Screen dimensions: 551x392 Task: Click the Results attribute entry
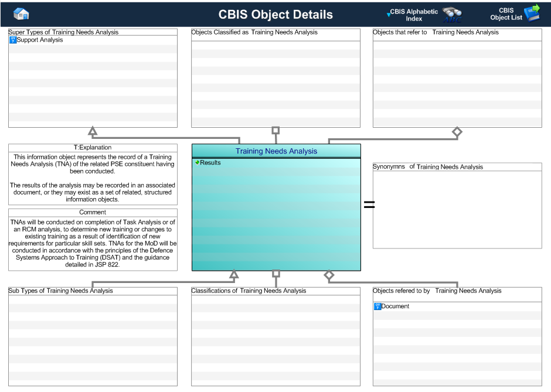(x=210, y=163)
